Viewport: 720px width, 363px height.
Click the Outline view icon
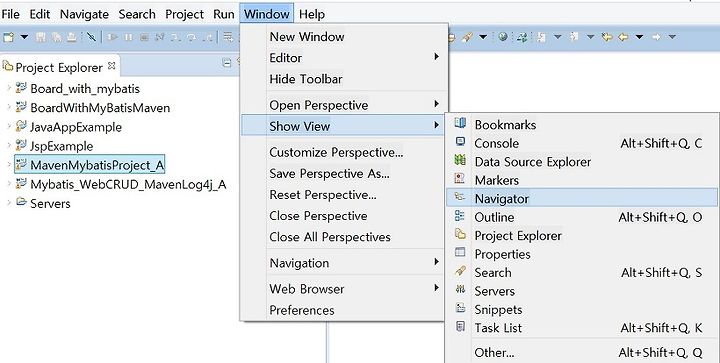tap(460, 216)
